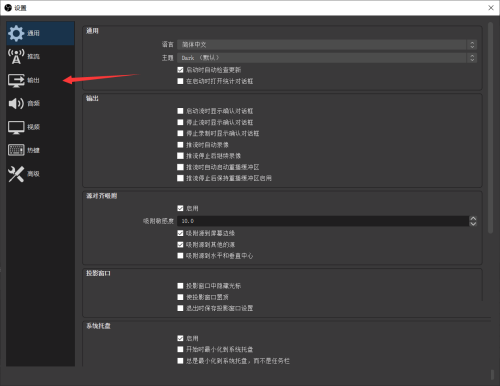Click the 吸附敏感度 value field showing 10.0
Image resolution: width=500 pixels, height=386 pixels.
point(323,221)
